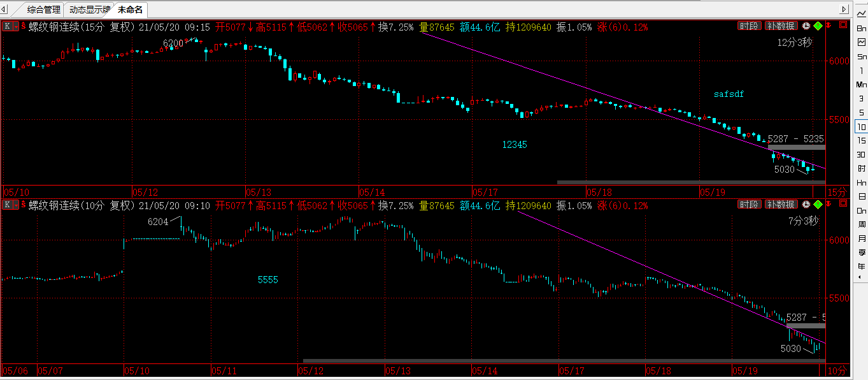Click 时段 button in the upper chart
The height and width of the screenshot is (380, 868).
750,26
